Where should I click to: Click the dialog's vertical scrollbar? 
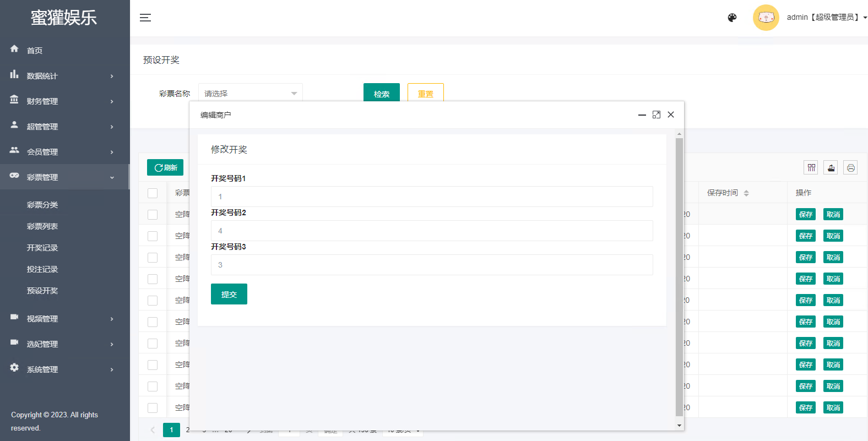679,275
